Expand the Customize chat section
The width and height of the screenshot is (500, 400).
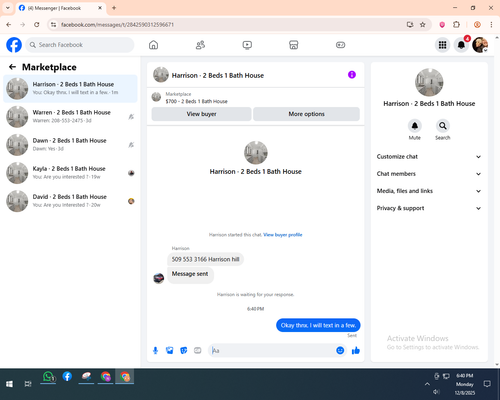(429, 157)
